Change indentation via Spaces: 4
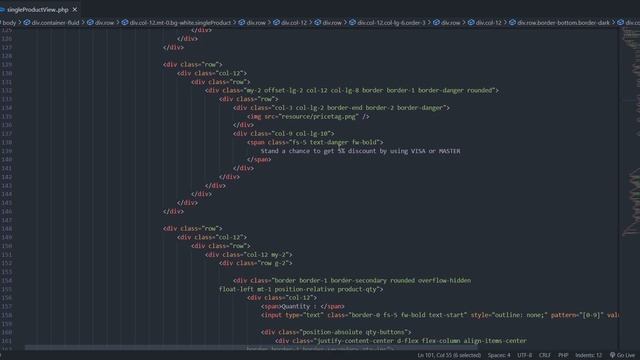The height and width of the screenshot is (360, 640). point(499,355)
